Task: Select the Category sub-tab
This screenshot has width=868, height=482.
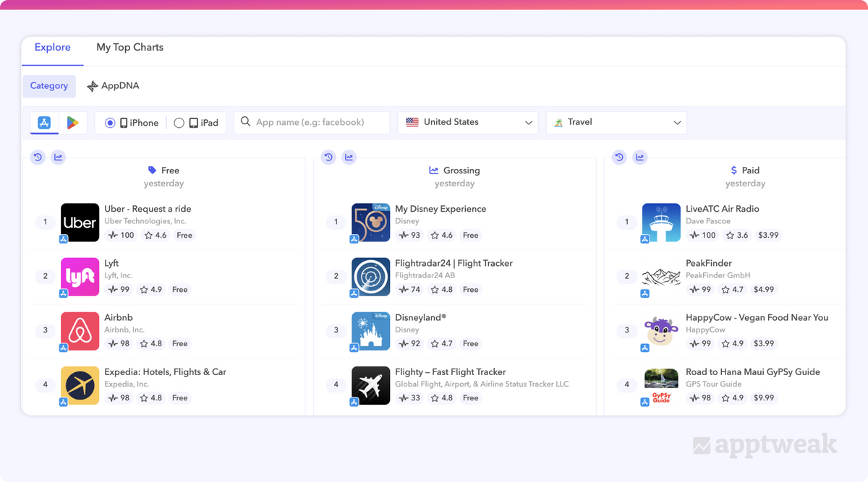Action: [49, 86]
